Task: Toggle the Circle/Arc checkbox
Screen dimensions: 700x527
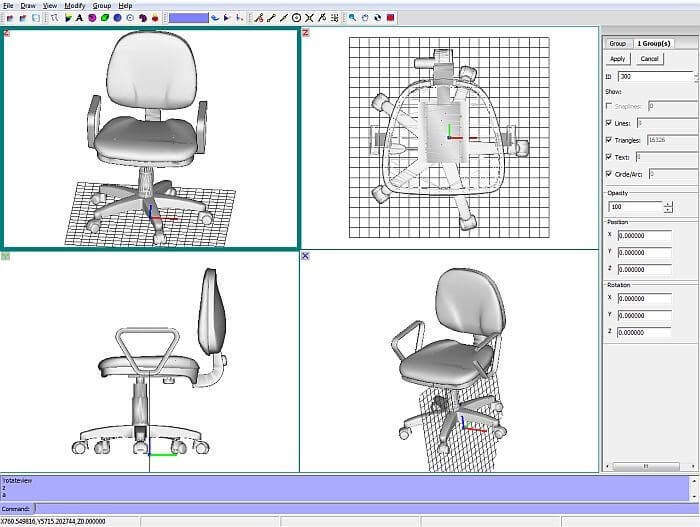Action: click(x=608, y=174)
